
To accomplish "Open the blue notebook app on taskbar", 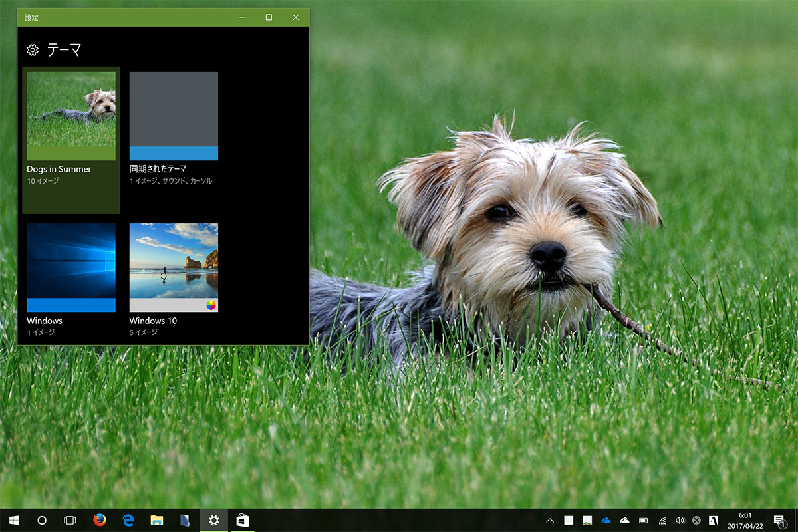I will 186,520.
